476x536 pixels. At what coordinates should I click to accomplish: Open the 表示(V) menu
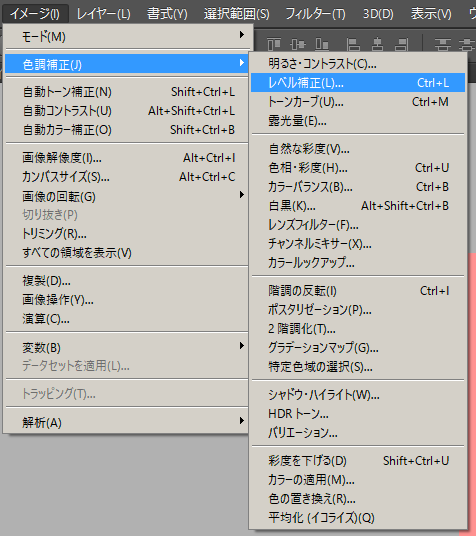(431, 14)
